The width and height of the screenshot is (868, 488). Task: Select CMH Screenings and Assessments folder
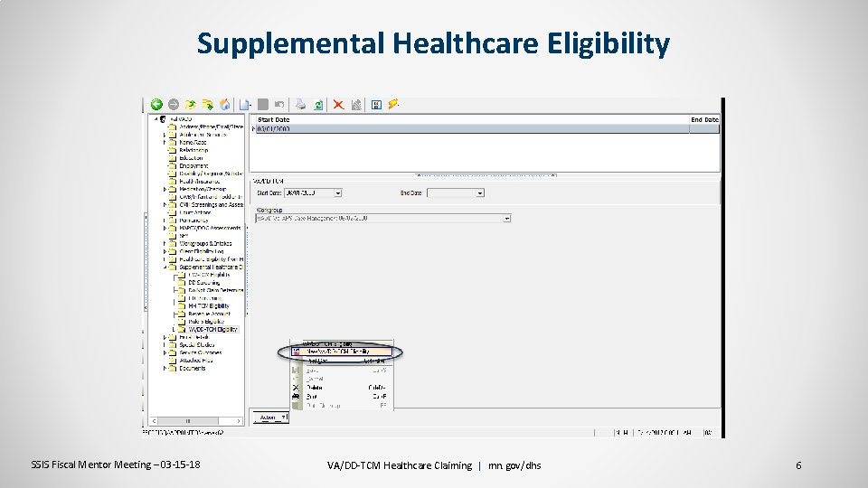point(212,205)
